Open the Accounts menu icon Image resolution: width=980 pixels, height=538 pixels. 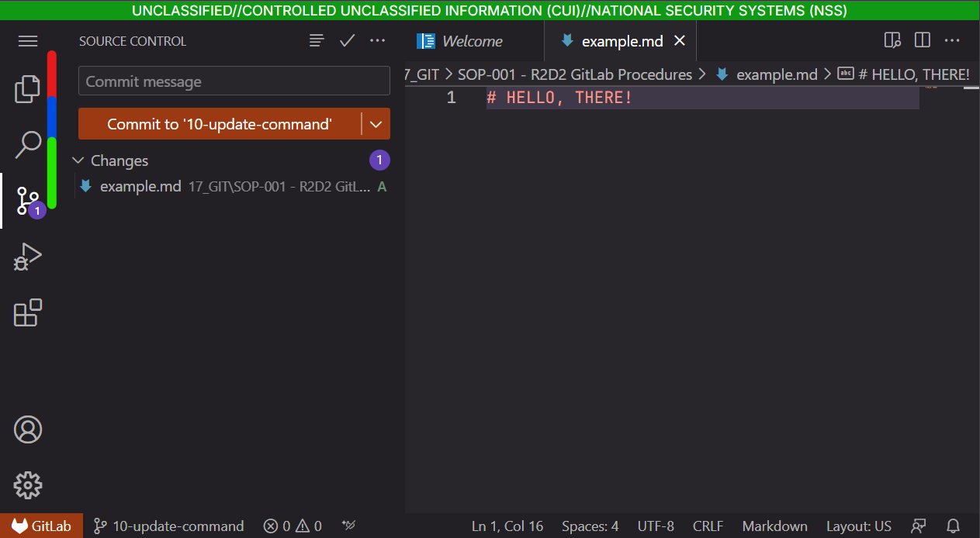pos(28,429)
